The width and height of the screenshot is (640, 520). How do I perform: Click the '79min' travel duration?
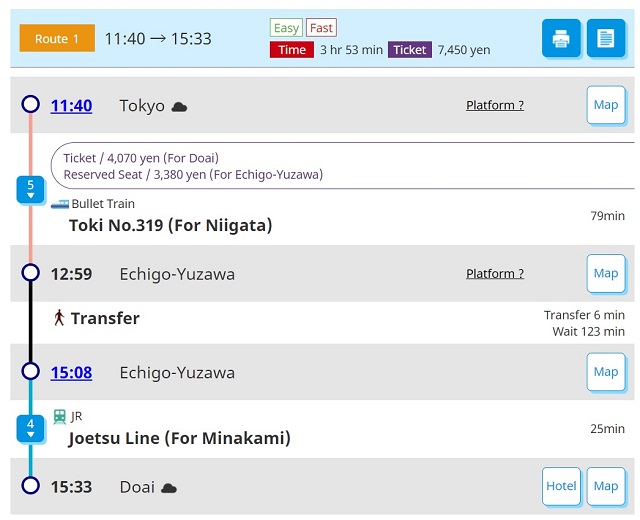(x=607, y=216)
